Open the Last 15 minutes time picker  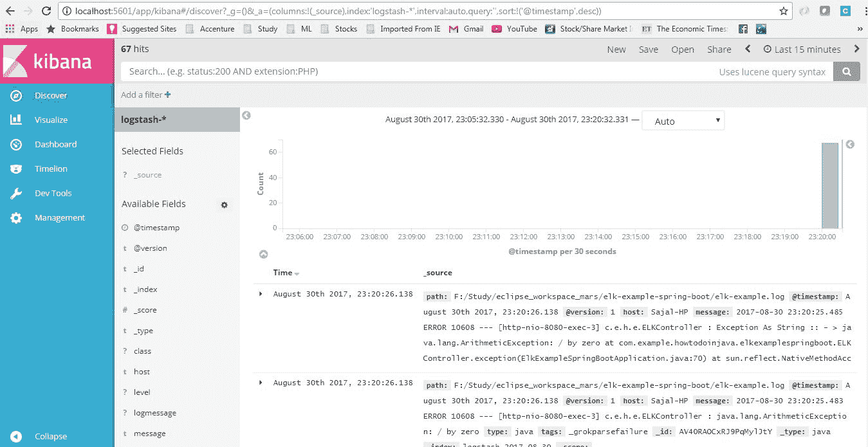tap(802, 50)
